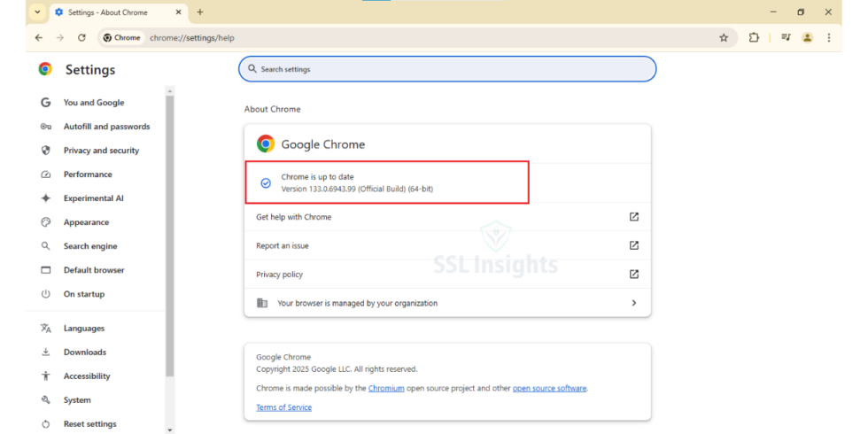
Task: Click external link icon for Get help
Action: (x=634, y=217)
